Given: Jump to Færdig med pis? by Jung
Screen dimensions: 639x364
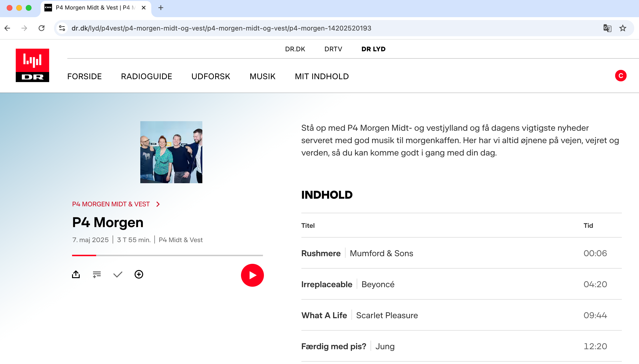Looking at the screenshot, I should 461,346.
